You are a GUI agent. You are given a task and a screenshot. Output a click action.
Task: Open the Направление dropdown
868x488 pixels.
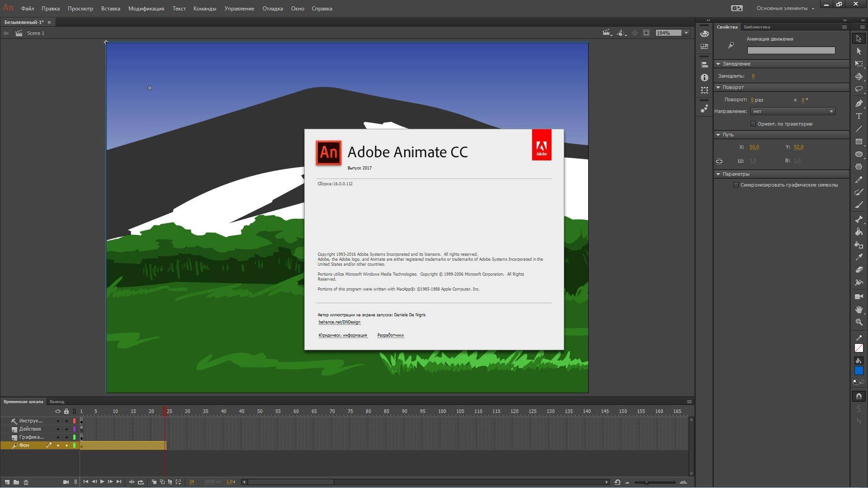click(x=793, y=111)
